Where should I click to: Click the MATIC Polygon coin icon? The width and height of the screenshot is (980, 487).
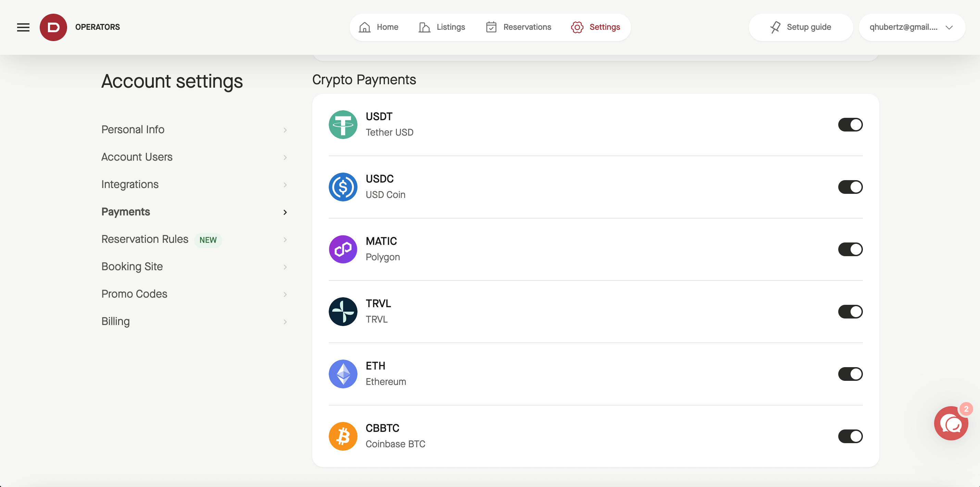pos(343,250)
